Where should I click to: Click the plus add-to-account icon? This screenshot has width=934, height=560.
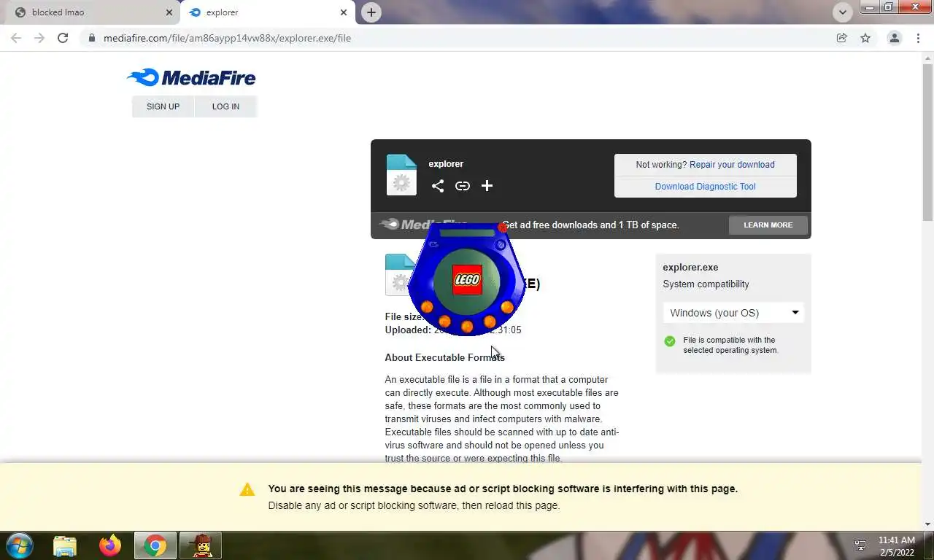487,186
